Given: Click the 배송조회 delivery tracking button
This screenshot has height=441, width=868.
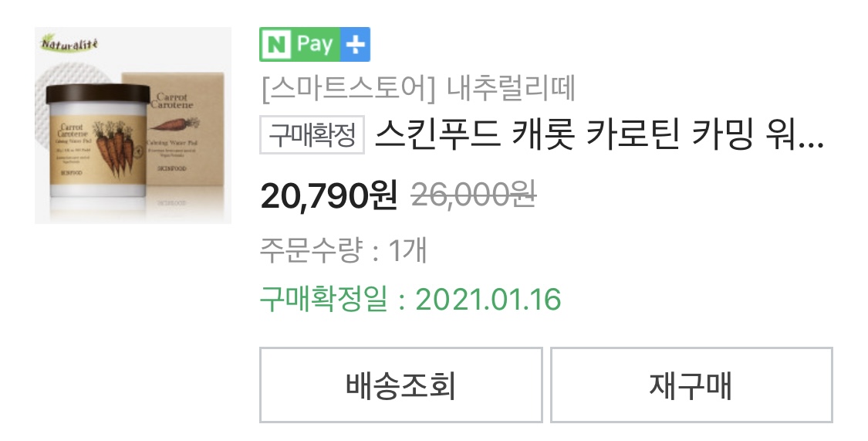Looking at the screenshot, I should (400, 385).
